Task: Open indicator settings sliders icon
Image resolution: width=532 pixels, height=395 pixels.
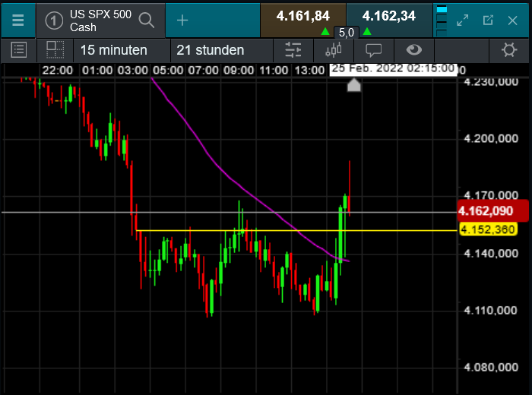Action: (x=293, y=50)
